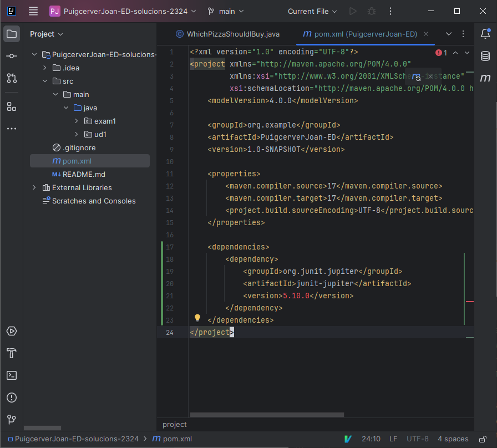
Task: Click editor horizontal scrollbar
Action: coord(267,415)
